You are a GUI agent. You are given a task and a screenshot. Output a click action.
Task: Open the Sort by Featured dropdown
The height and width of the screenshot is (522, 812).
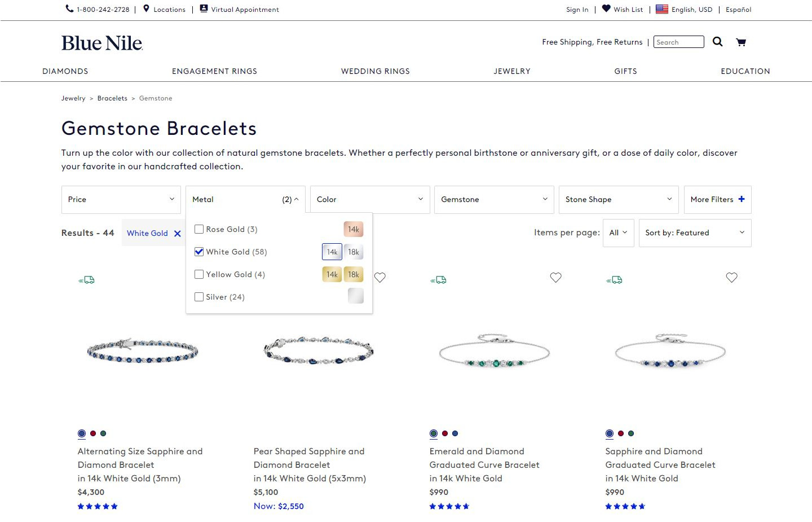pos(695,233)
